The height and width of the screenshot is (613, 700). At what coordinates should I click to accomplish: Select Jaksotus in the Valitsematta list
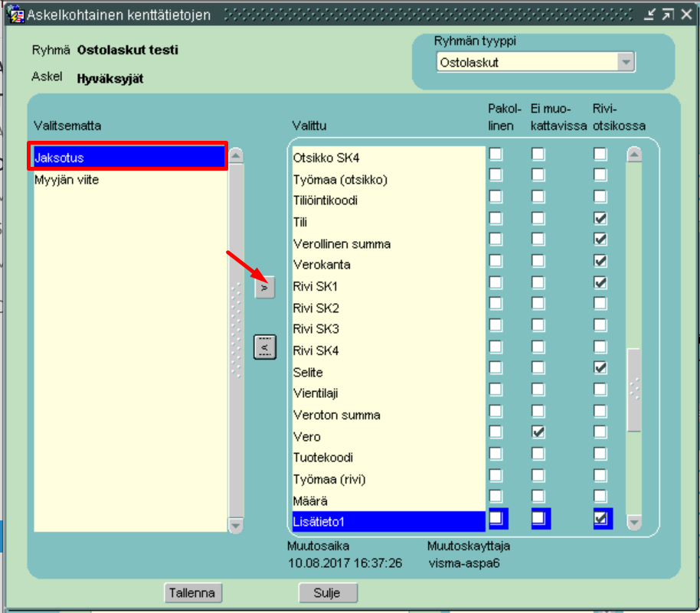(x=129, y=158)
